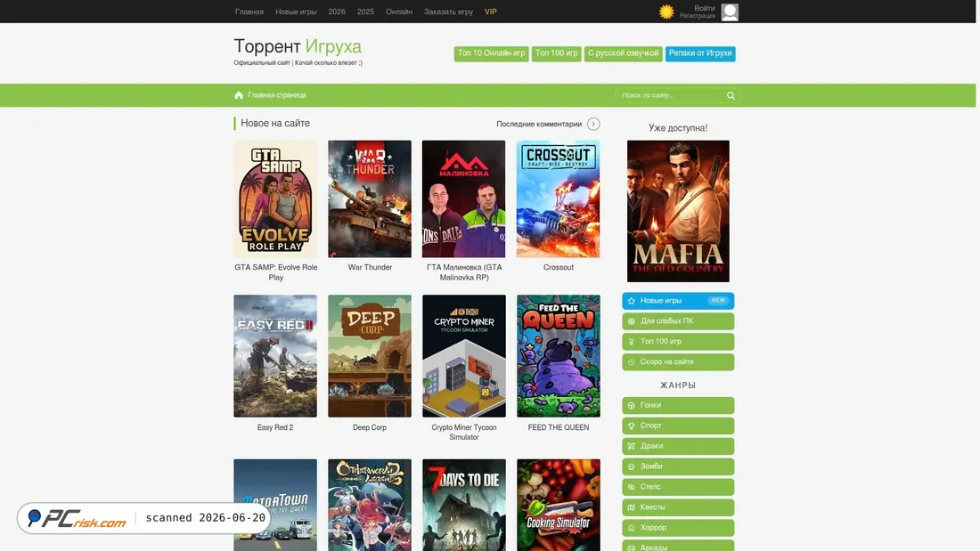Click the icon beside Топ 100 игр sidebar
Image resolution: width=980 pixels, height=551 pixels.
(632, 342)
